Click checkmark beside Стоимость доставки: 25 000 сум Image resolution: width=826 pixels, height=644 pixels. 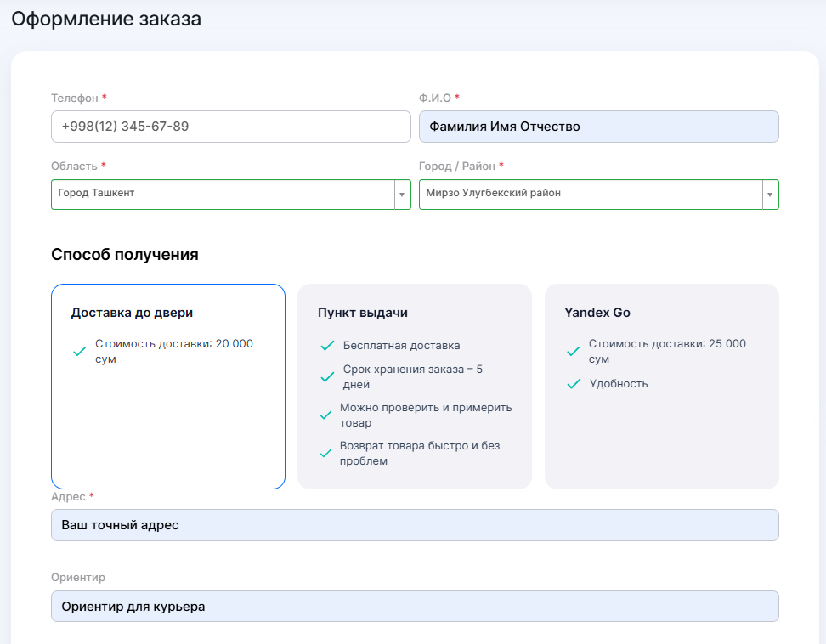pyautogui.click(x=573, y=351)
